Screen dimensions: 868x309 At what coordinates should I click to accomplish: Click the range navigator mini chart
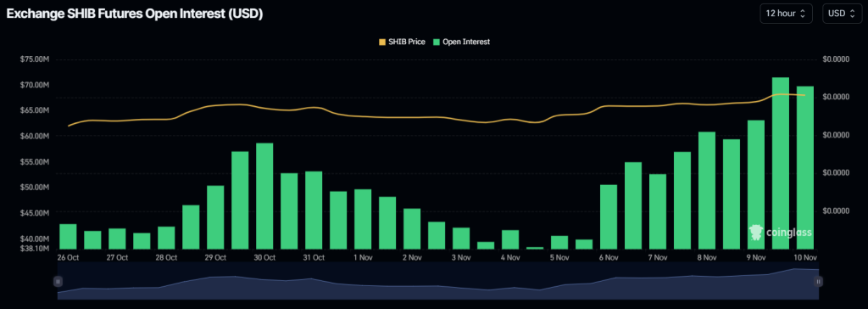pyautogui.click(x=438, y=281)
